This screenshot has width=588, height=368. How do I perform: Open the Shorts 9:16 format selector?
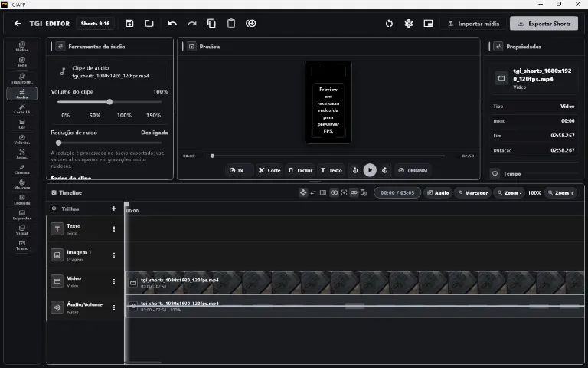95,23
